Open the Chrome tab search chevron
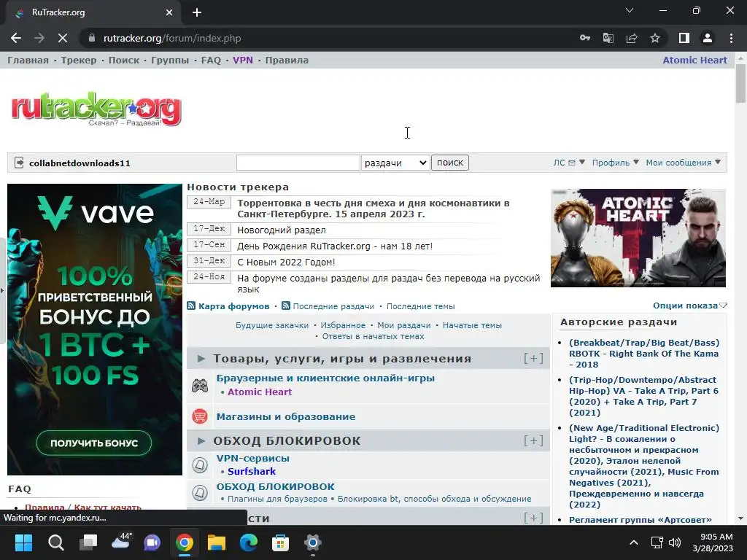This screenshot has height=560, width=747. coord(630,10)
